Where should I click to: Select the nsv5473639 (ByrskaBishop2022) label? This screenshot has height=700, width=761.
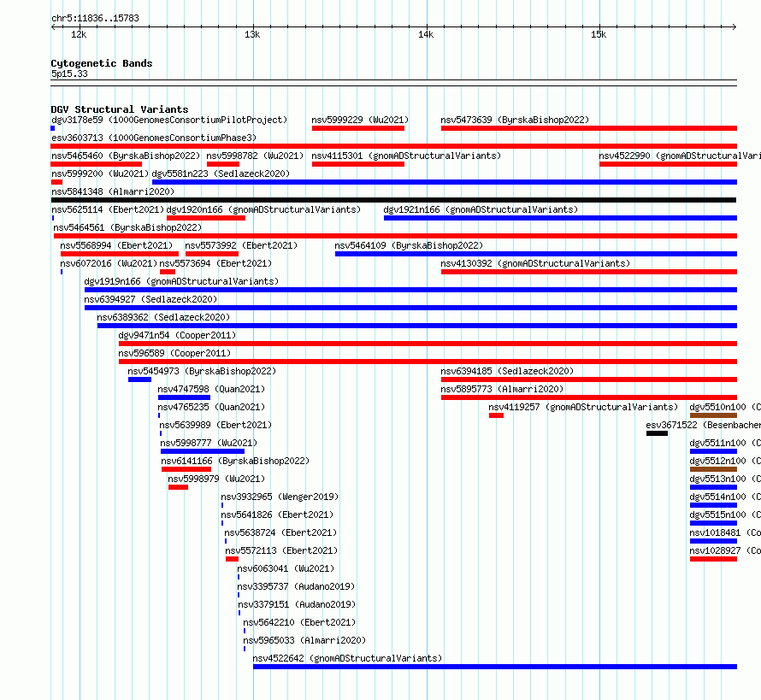tap(515, 120)
